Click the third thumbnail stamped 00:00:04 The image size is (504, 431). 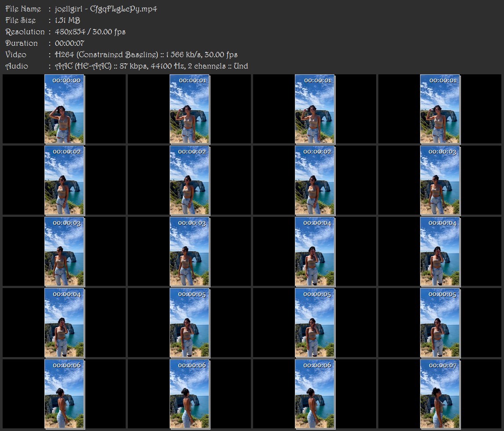[64, 323]
